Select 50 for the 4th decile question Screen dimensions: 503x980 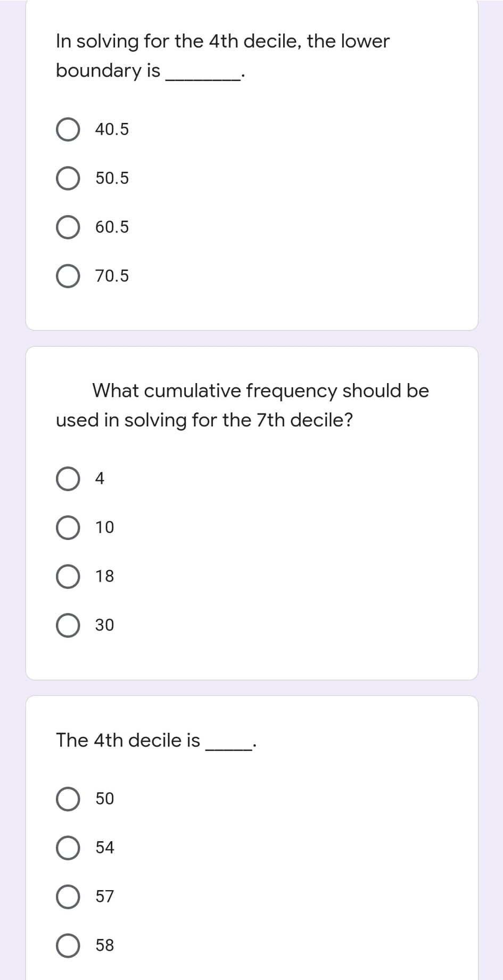coord(68,798)
